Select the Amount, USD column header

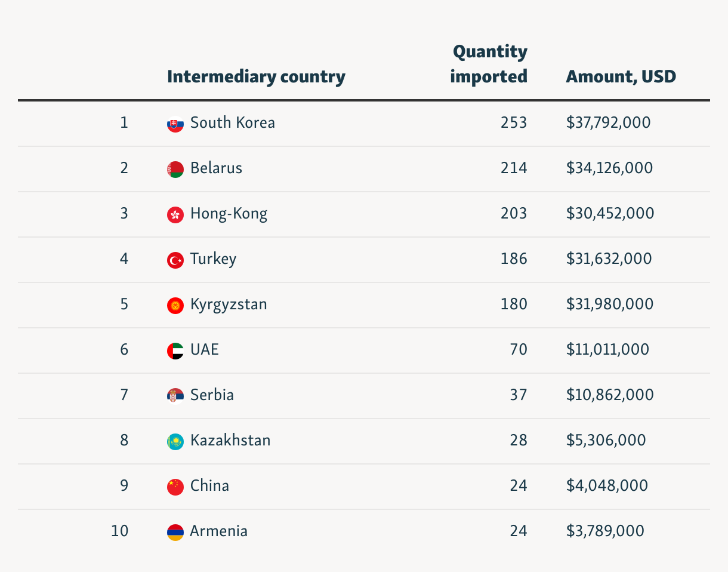click(x=621, y=77)
